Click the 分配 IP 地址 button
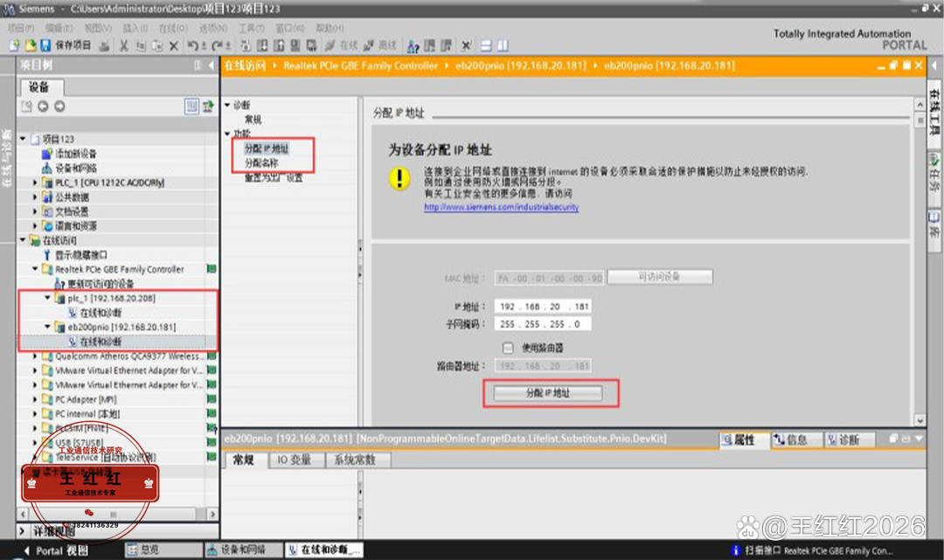Viewport: 944px width, 560px height. click(548, 393)
